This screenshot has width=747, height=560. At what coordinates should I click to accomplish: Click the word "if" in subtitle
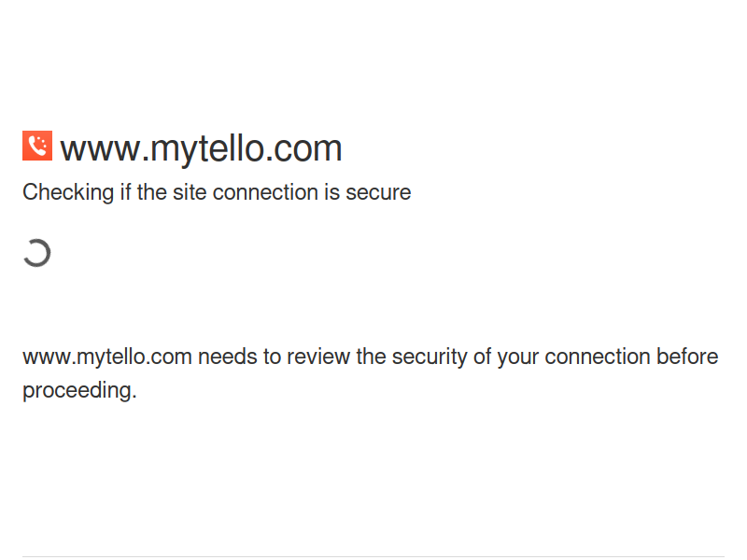(125, 192)
